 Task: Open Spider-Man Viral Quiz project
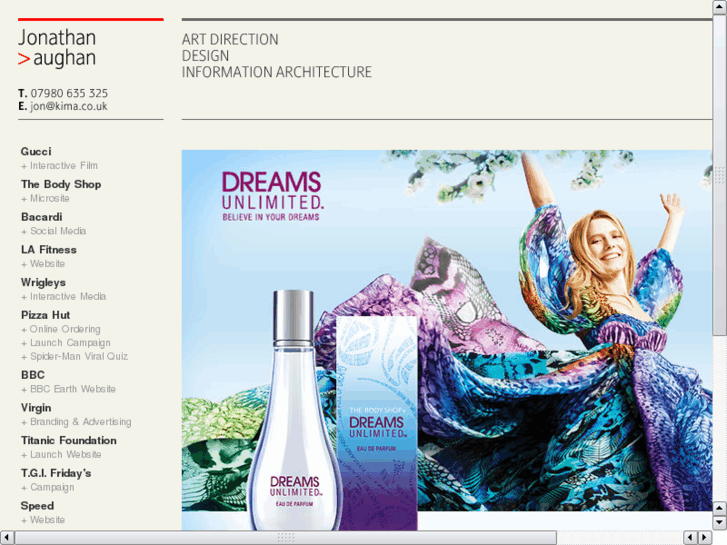(x=74, y=357)
